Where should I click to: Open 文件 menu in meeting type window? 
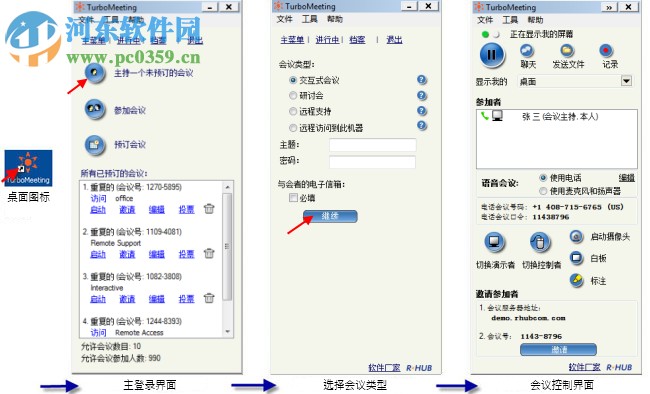tap(284, 19)
